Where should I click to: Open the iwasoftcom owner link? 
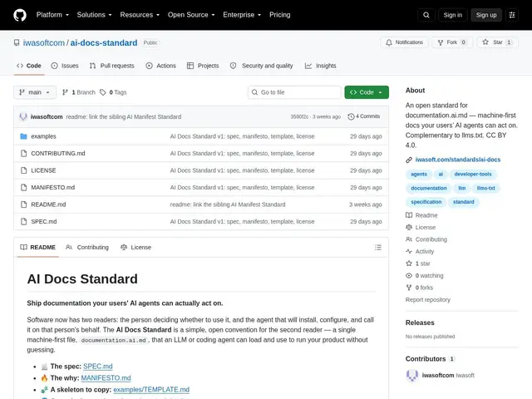[44, 42]
